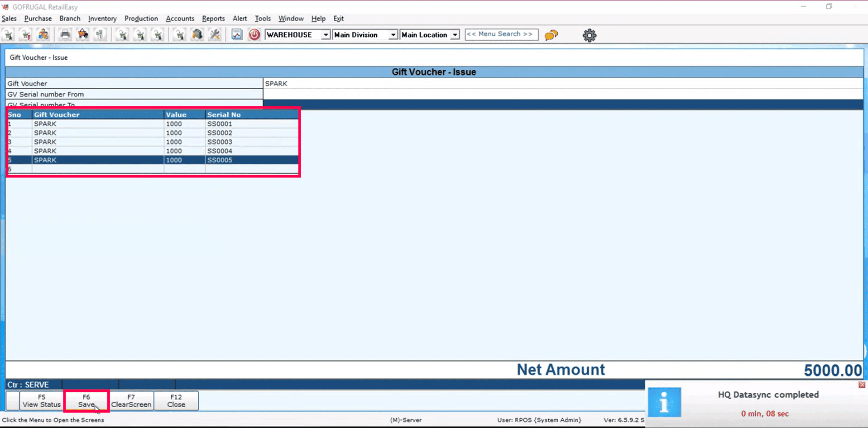Open the Purchase menu
Screen dimensions: 868x428
pos(38,19)
